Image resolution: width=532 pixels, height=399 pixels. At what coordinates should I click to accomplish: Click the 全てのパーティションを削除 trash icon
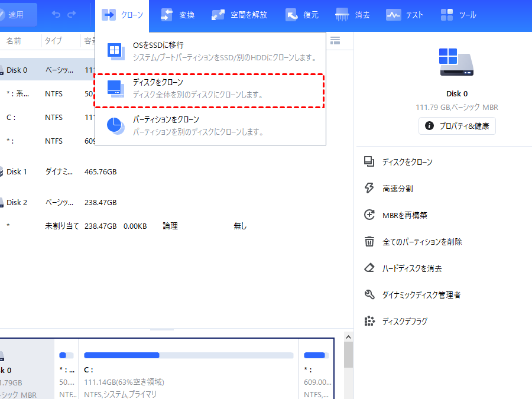(369, 242)
